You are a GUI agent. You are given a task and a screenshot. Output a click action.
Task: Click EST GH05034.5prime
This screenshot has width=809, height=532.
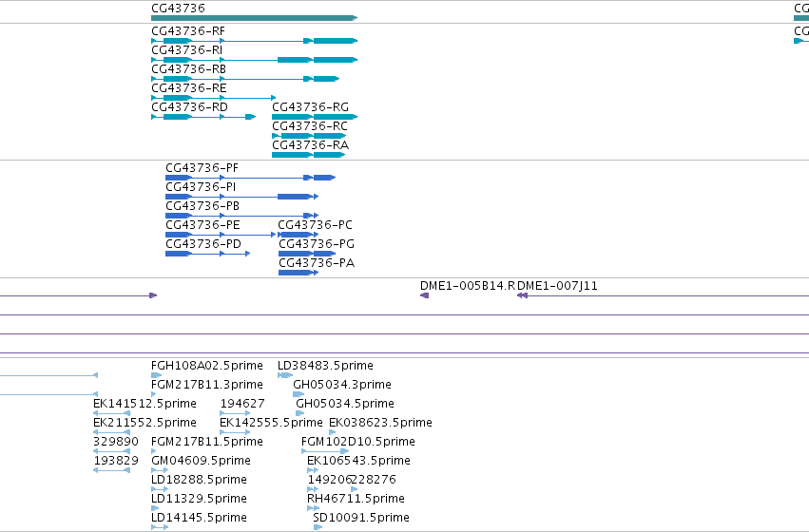(x=300, y=413)
